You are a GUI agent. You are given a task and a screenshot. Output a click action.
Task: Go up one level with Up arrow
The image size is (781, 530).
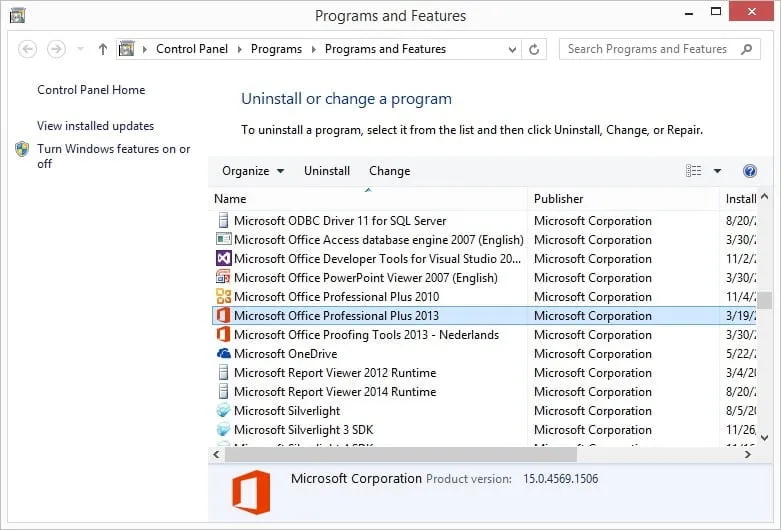(103, 49)
